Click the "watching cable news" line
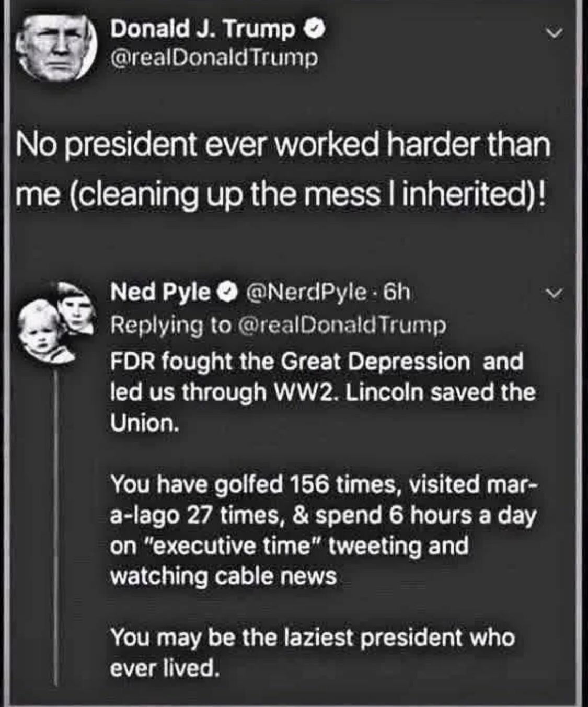Viewport: 588px width, 707px height. click(224, 576)
